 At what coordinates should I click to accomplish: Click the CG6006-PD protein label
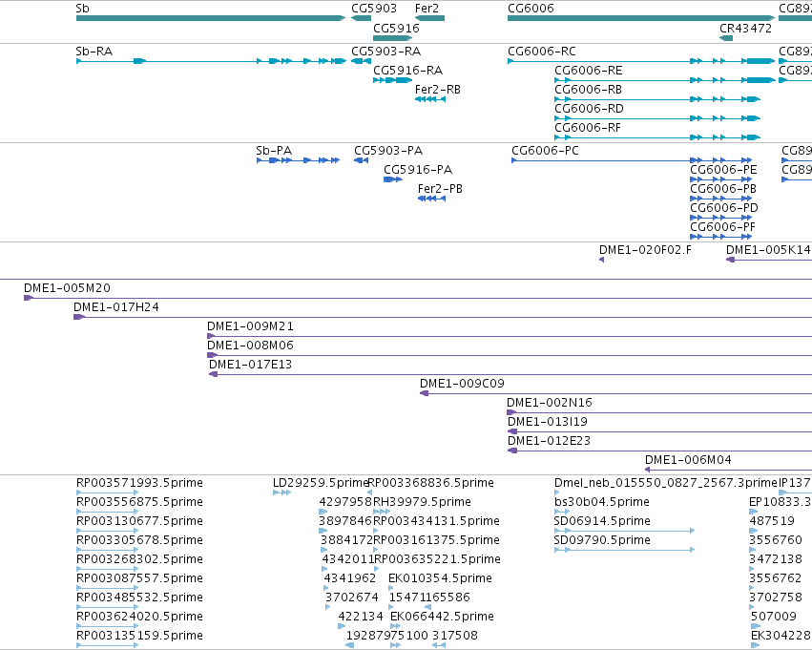(x=724, y=208)
